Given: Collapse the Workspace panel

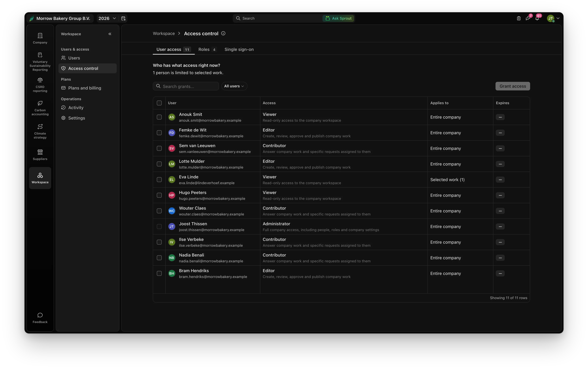Looking at the screenshot, I should (110, 34).
